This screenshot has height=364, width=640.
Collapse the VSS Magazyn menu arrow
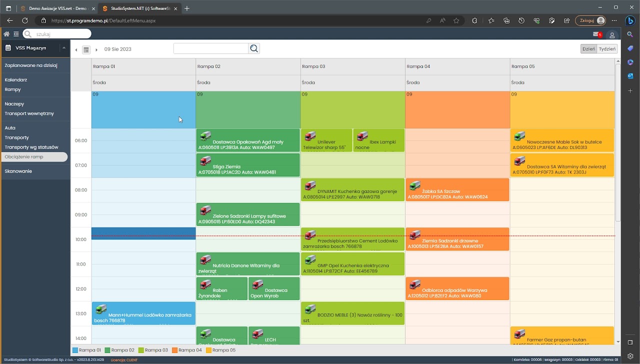(63, 48)
